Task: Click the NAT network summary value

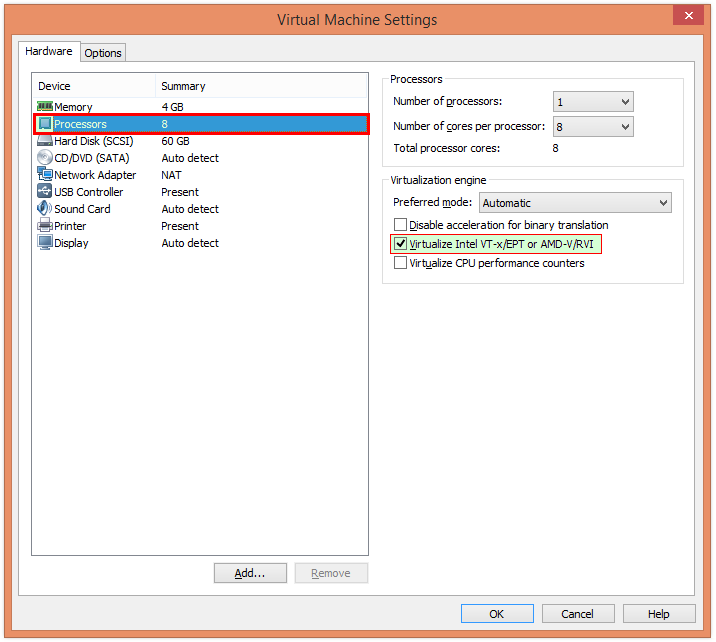Action: [x=171, y=175]
